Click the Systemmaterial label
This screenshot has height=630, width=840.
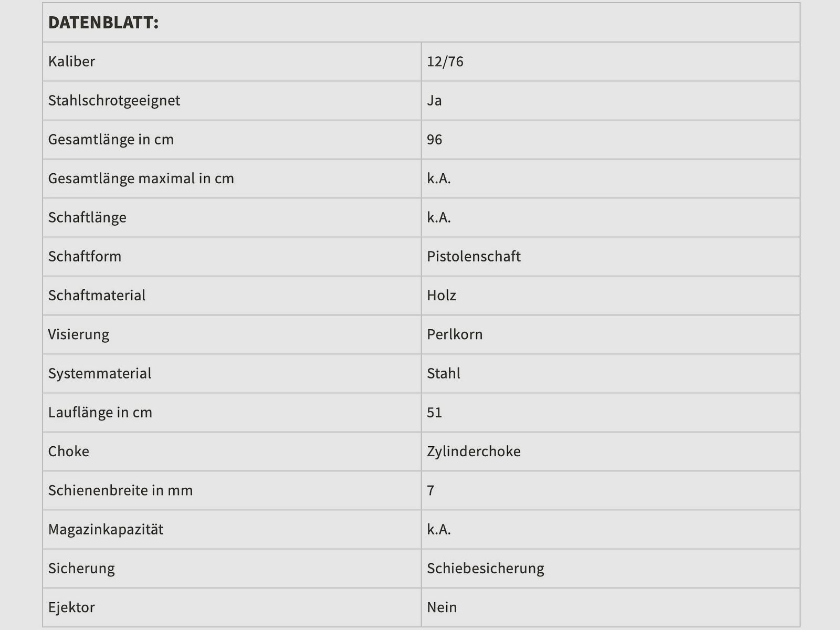click(100, 373)
